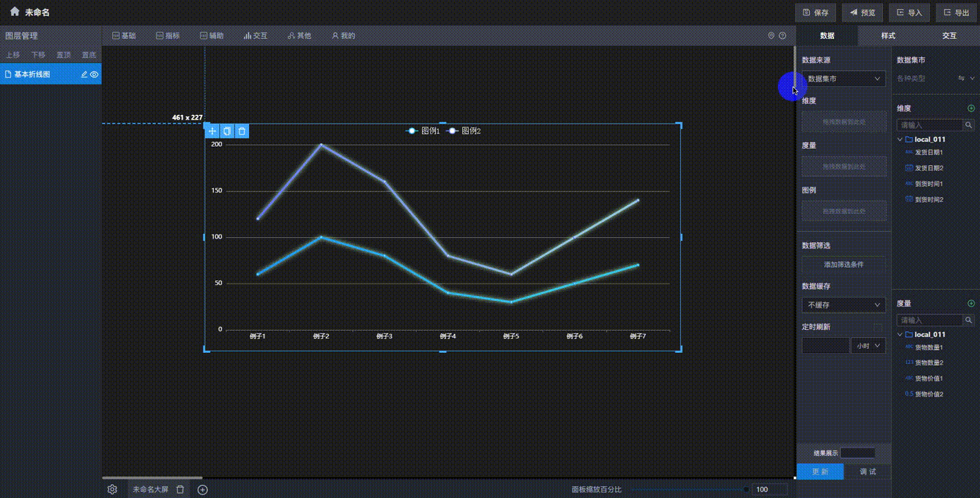Delete the chart using its trash icon
Screen dimensions: 980x498
coord(242,131)
